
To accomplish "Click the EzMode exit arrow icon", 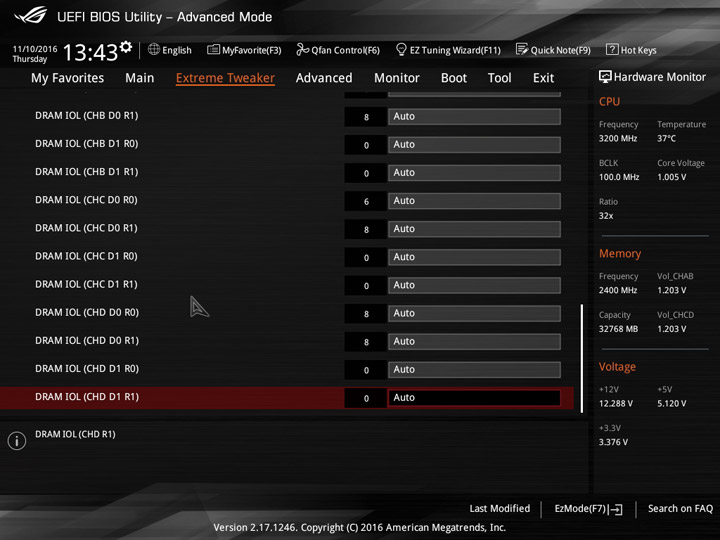I will [x=616, y=509].
